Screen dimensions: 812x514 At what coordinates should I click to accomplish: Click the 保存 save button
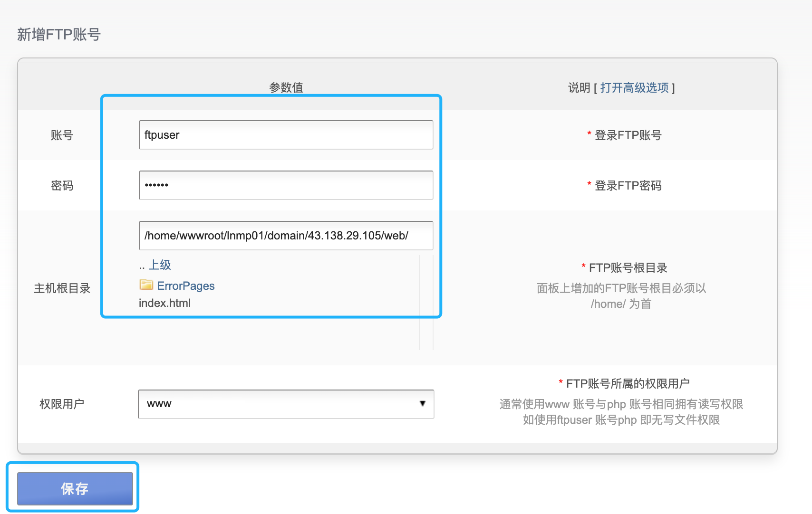tap(75, 488)
